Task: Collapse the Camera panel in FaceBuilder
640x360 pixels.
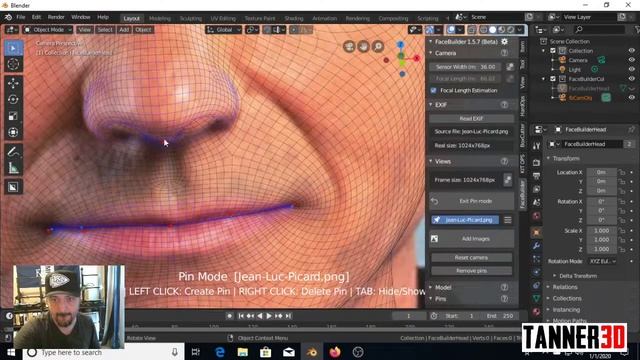Action: coord(431,53)
